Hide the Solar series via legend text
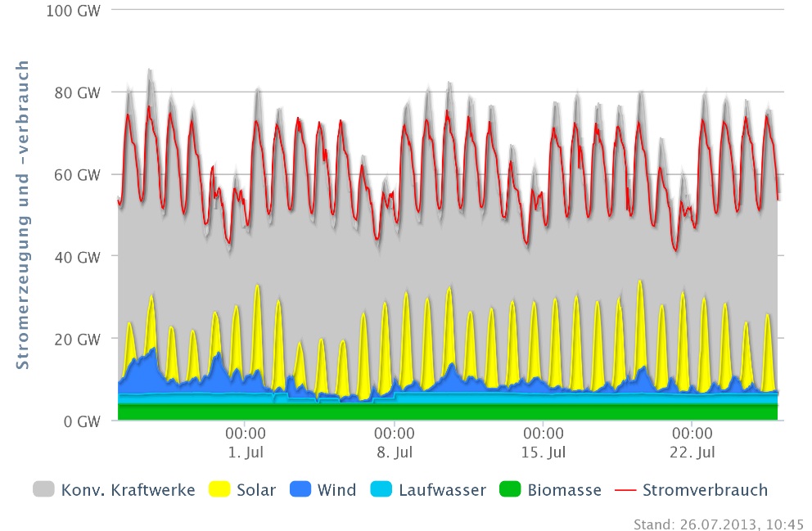 256,490
